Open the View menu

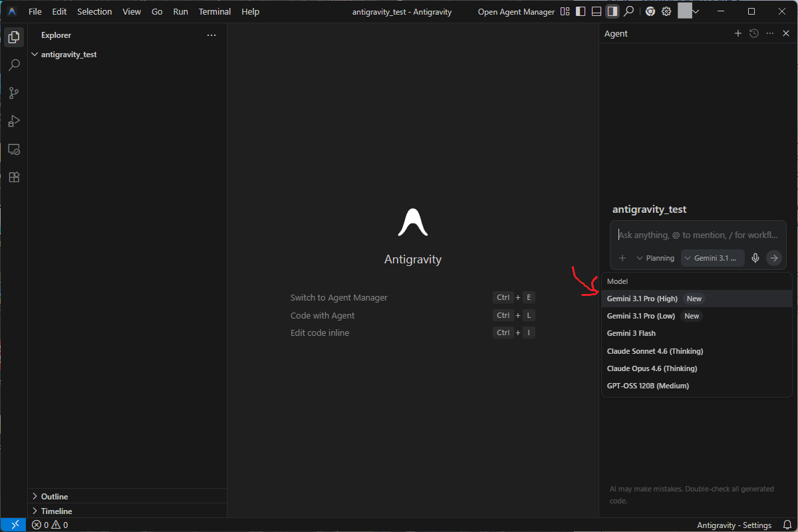click(x=132, y=11)
